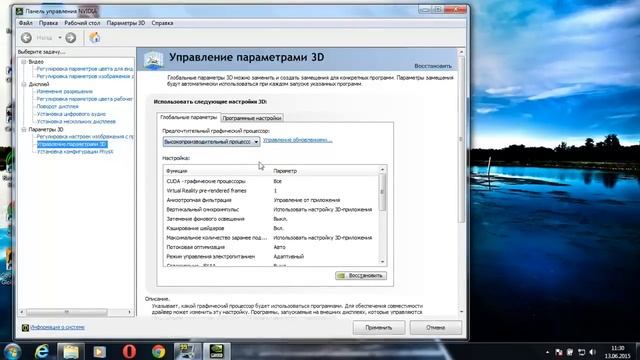
Task: Select Изменение разрешения in the tree
Action: pos(64,91)
